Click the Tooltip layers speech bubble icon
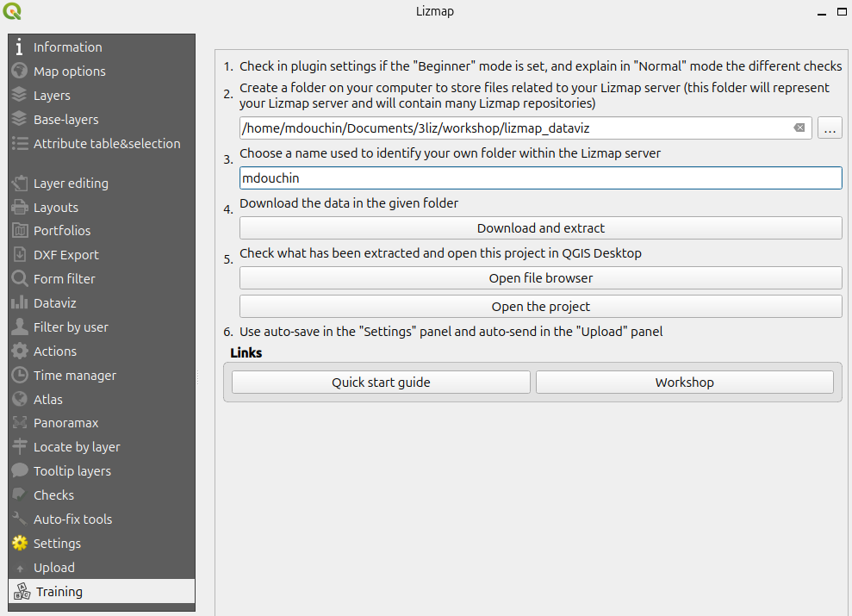Image resolution: width=852 pixels, height=616 pixels. coord(20,470)
